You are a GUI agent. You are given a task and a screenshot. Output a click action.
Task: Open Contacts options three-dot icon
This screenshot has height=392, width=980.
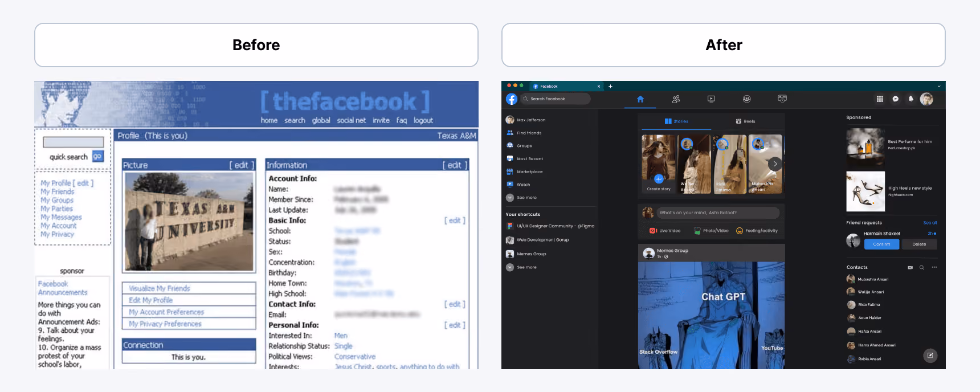point(934,267)
